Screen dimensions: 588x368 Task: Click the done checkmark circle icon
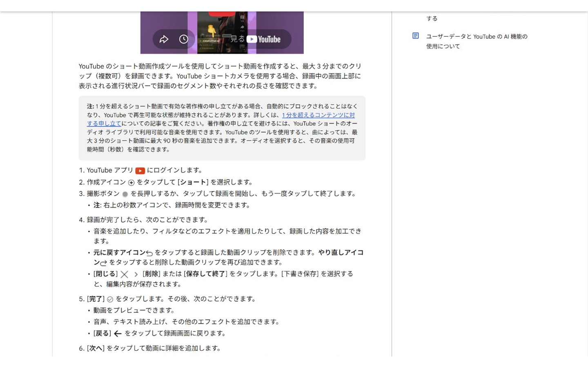[110, 299]
